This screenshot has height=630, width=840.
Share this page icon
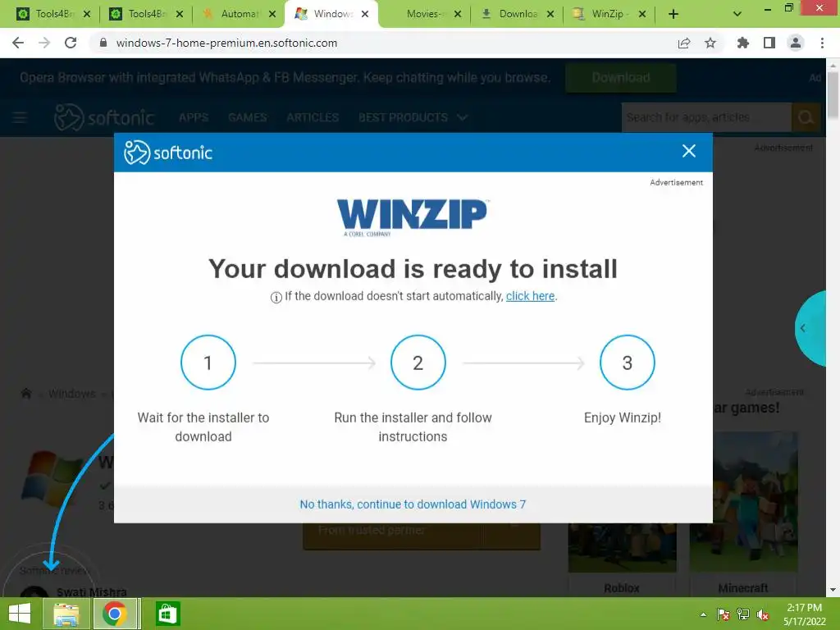click(684, 43)
